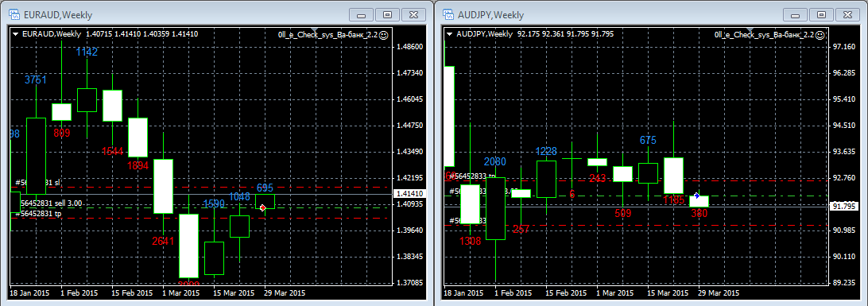Click the 0ll_e_Check_sys expert name on EURAUD chart
Screen dimensions: 868x306
click(x=327, y=34)
